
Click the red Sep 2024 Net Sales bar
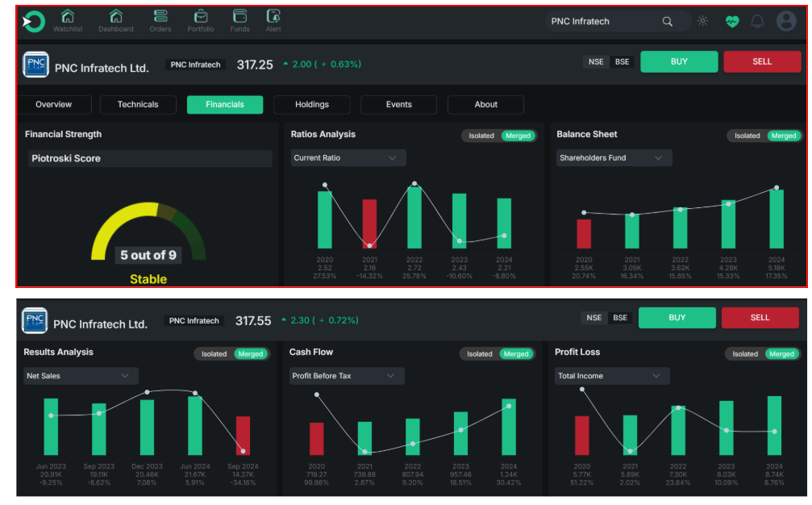tap(243, 436)
